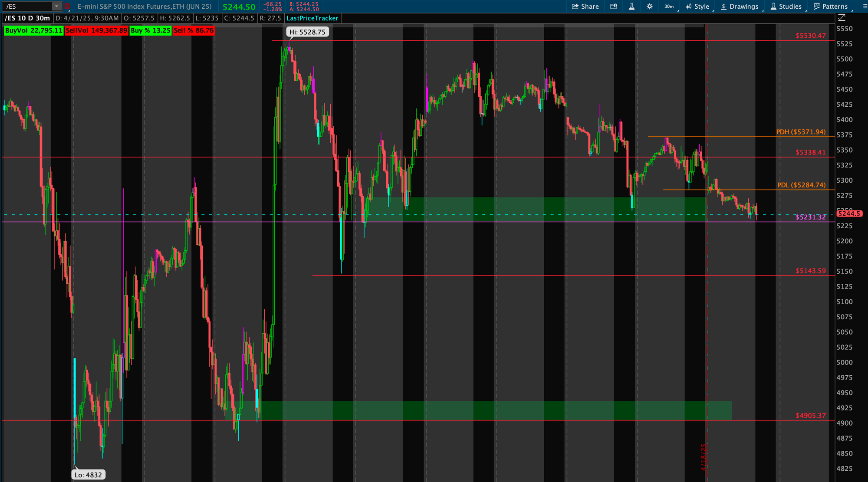Viewport: 868px width, 482px height.
Task: Click the red link clipboard icon
Action: coord(67,7)
